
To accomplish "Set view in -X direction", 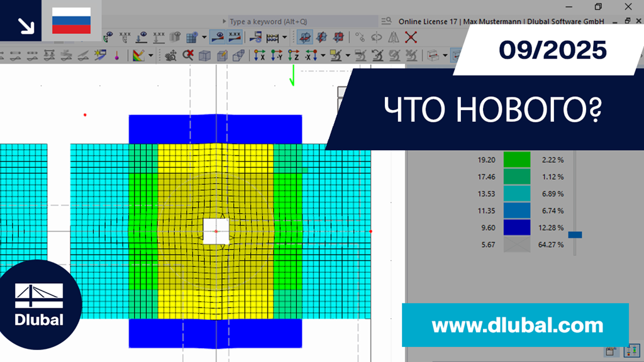I will point(311,55).
